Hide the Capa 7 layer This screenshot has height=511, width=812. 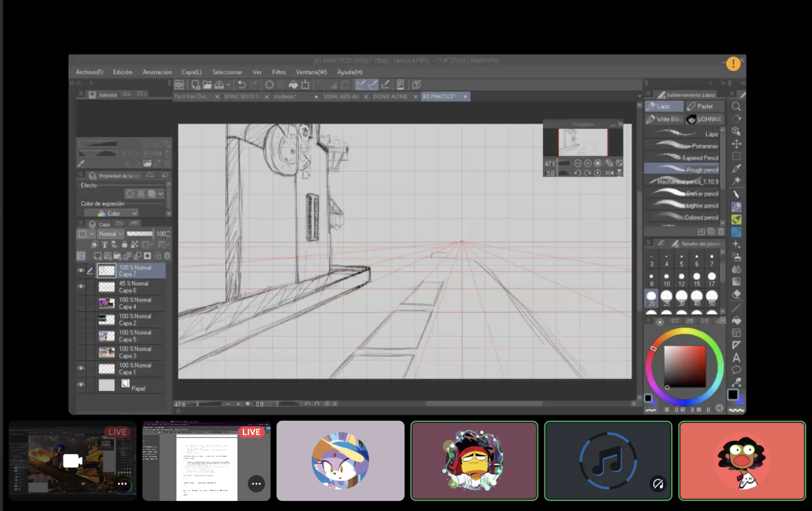[81, 271]
